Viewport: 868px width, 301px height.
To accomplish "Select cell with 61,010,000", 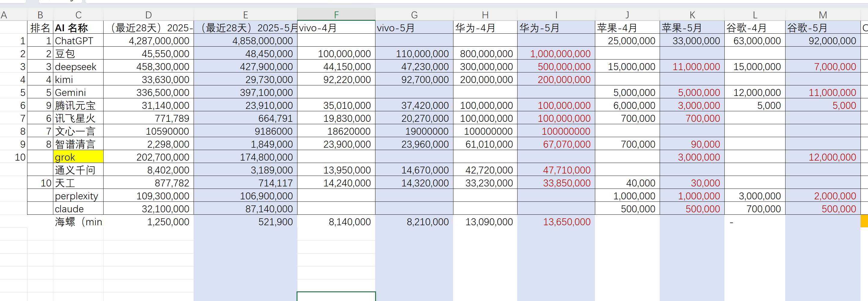I will tap(485, 144).
